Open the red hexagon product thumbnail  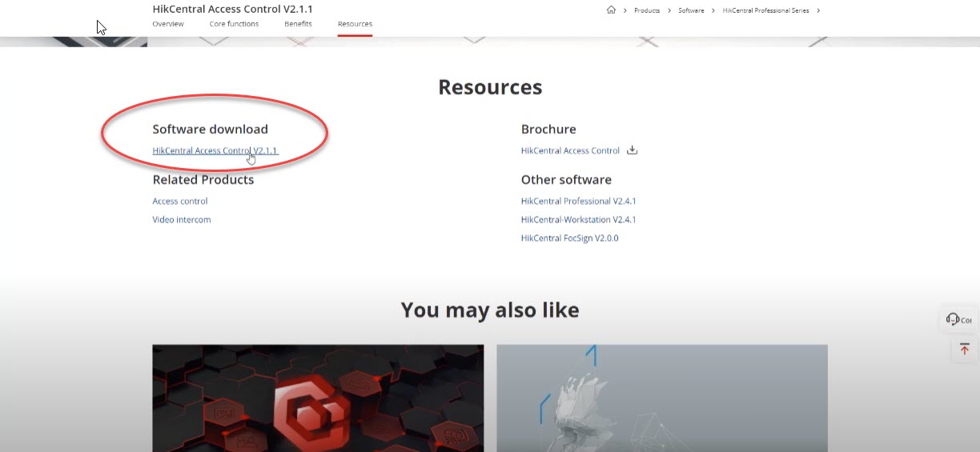click(x=318, y=398)
